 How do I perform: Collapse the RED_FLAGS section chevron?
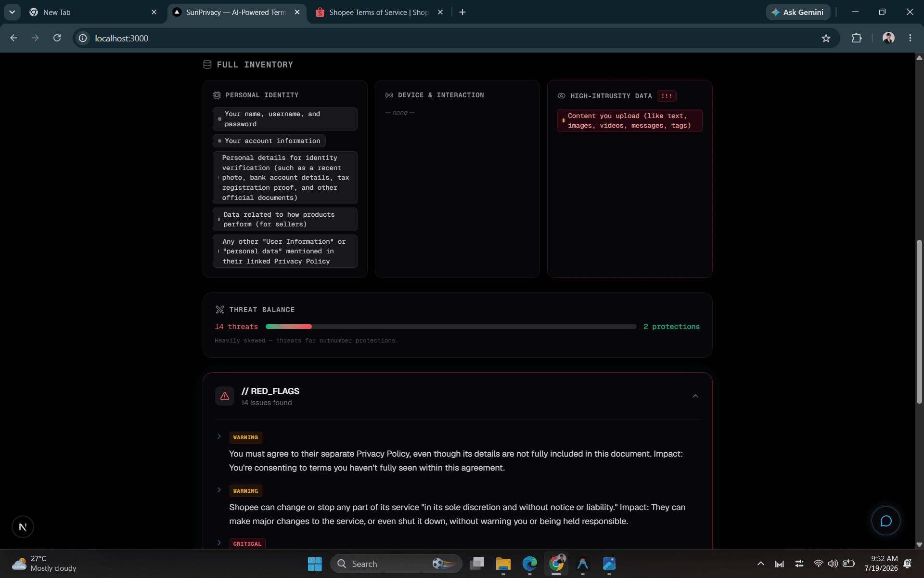coord(695,396)
